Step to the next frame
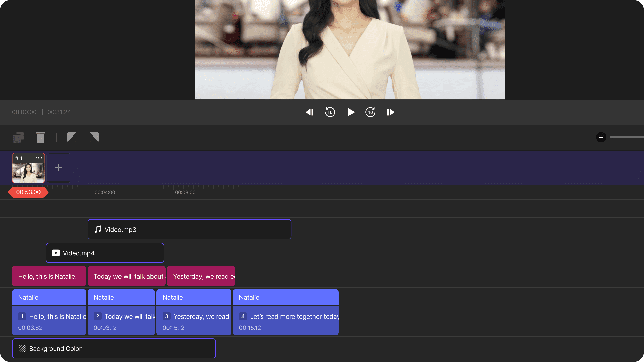This screenshot has height=362, width=644. pos(390,112)
